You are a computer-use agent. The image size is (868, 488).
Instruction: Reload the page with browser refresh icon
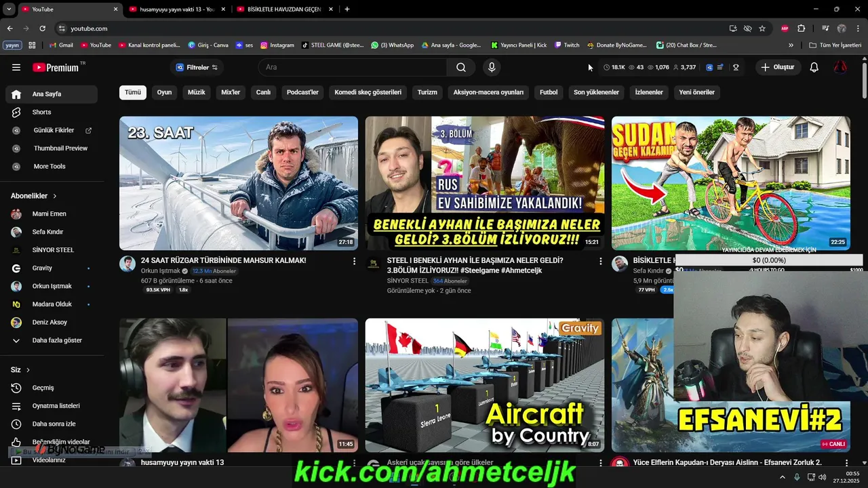click(42, 28)
